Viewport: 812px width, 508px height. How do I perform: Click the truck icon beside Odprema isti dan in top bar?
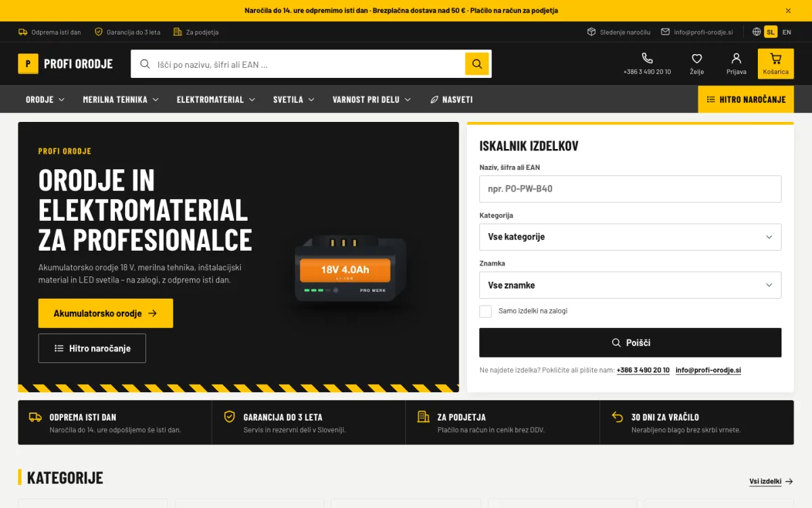click(23, 32)
